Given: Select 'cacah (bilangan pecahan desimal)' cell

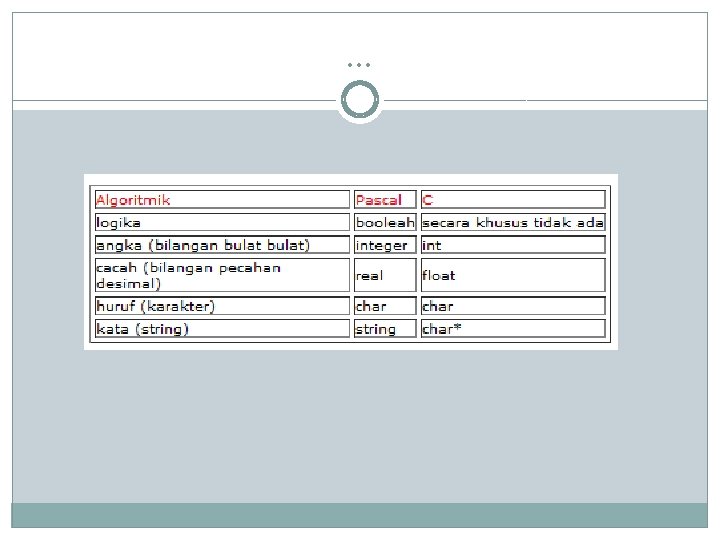Looking at the screenshot, I should tap(222, 275).
